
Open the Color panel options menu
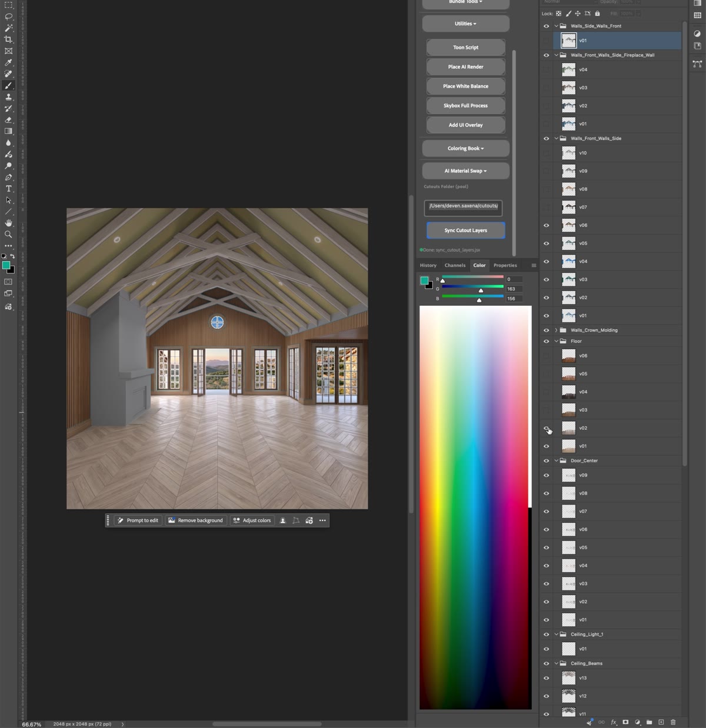pyautogui.click(x=534, y=265)
